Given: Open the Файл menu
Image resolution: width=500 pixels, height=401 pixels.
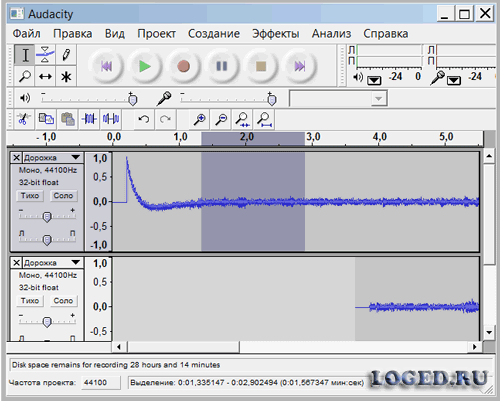Looking at the screenshot, I should click(26, 34).
